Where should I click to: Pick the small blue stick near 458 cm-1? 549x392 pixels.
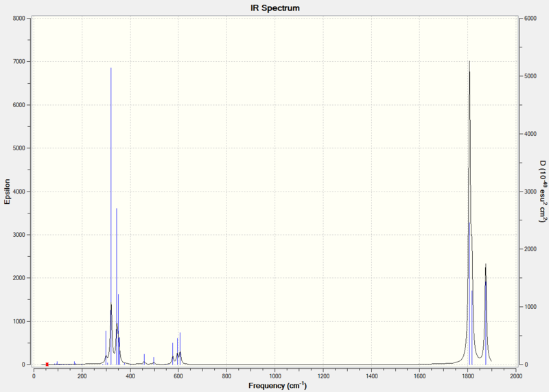[x=144, y=359]
